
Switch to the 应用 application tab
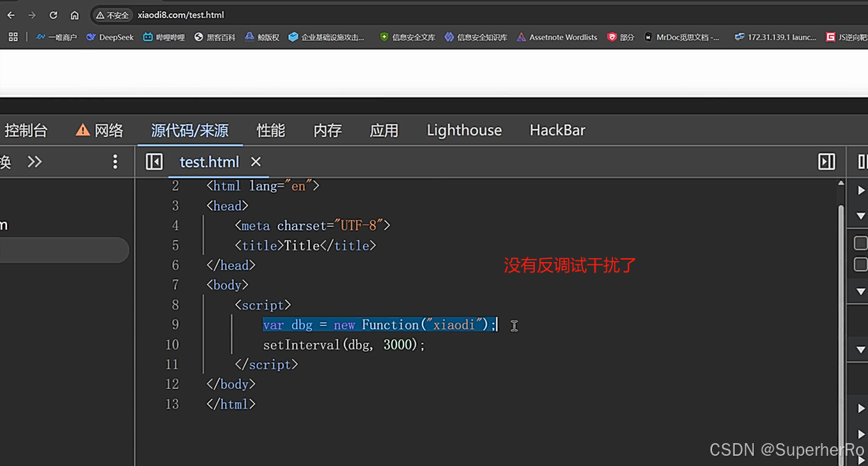pos(384,131)
